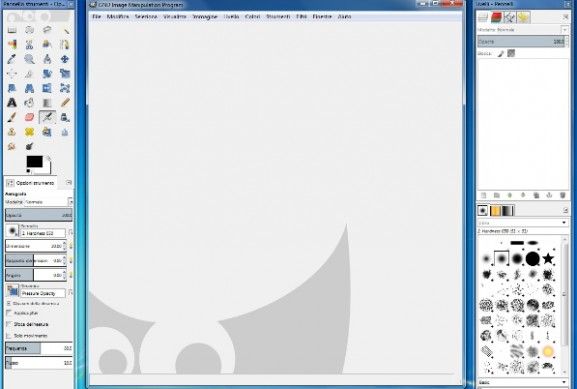Open the Basic brush tag dropdown

(x=523, y=382)
